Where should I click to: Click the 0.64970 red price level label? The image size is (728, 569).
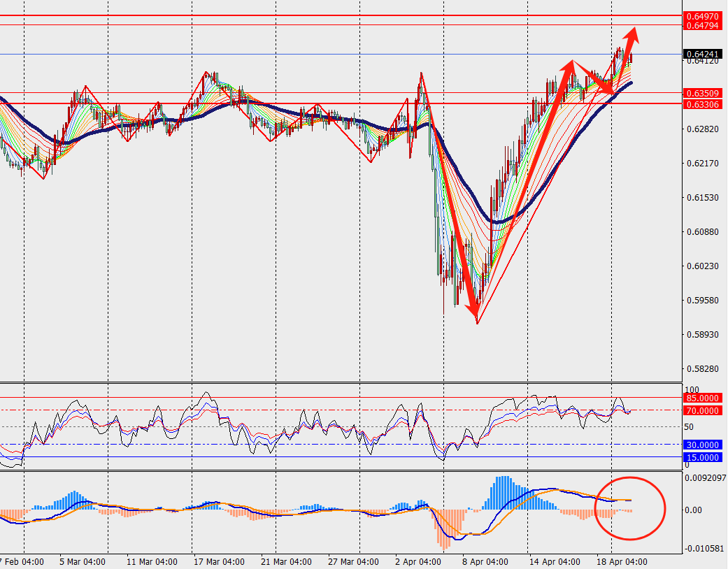[x=703, y=15]
